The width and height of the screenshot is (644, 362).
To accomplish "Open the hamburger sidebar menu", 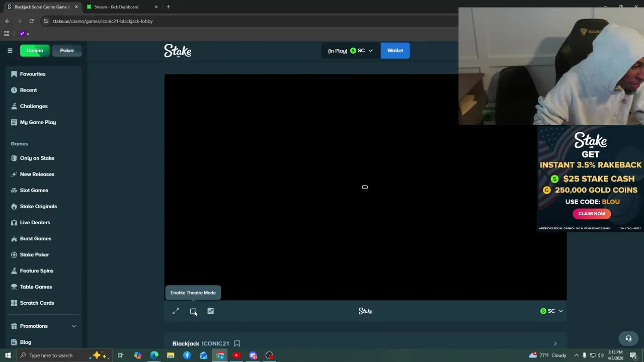I will coord(10,50).
